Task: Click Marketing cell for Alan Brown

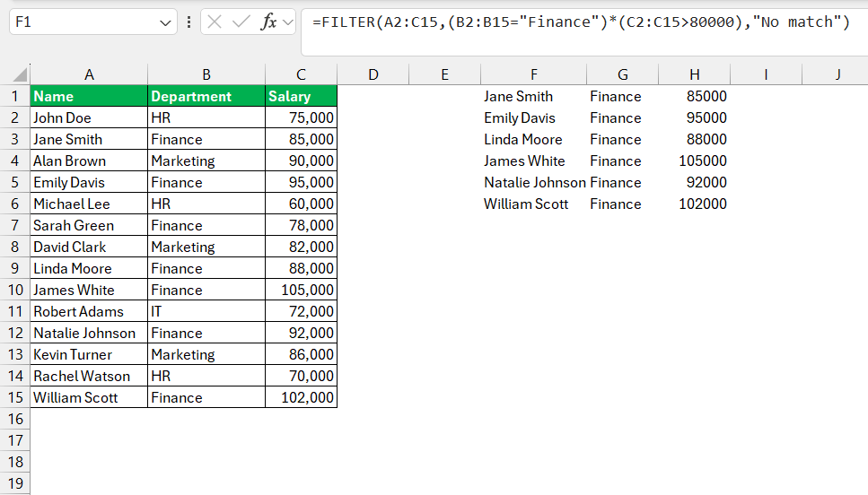Action: point(206,161)
